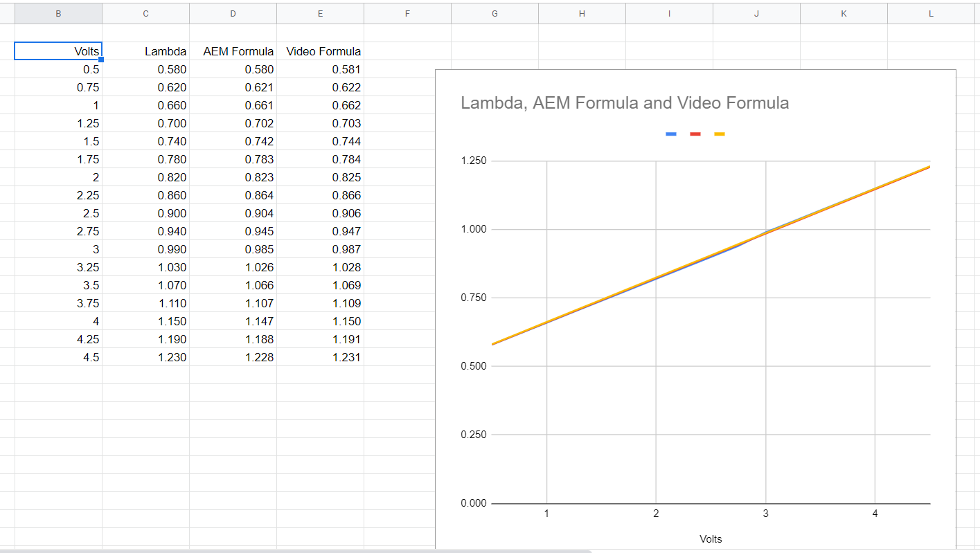This screenshot has width=980, height=553.
Task: Select Lambda cell with value 0.820
Action: 145,177
